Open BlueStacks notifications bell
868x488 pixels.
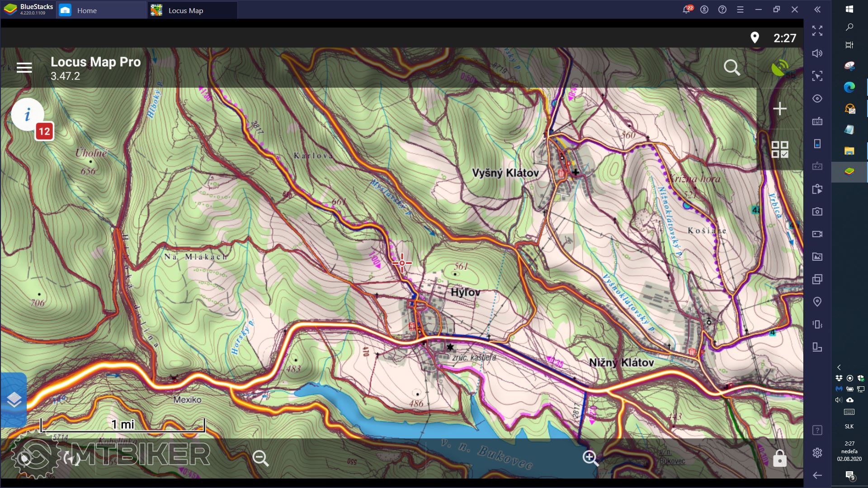tap(686, 9)
